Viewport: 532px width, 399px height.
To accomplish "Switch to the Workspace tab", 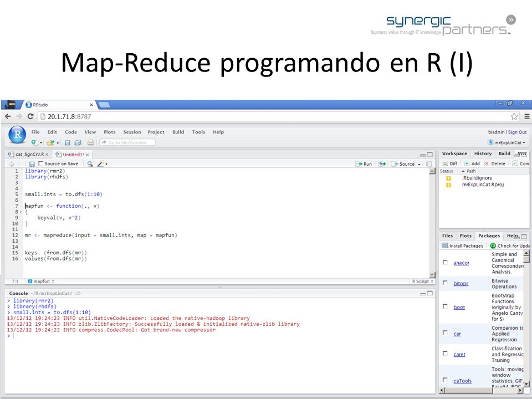I will (x=454, y=154).
